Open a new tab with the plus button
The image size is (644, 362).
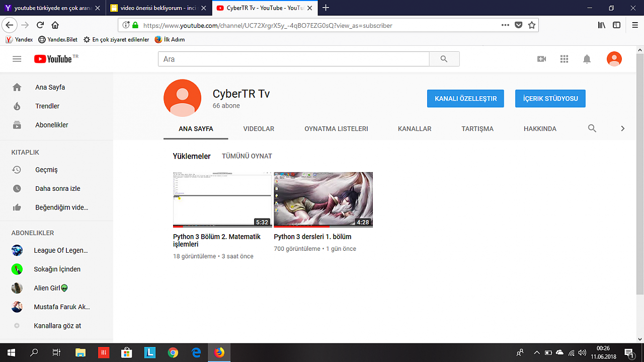[x=326, y=8]
